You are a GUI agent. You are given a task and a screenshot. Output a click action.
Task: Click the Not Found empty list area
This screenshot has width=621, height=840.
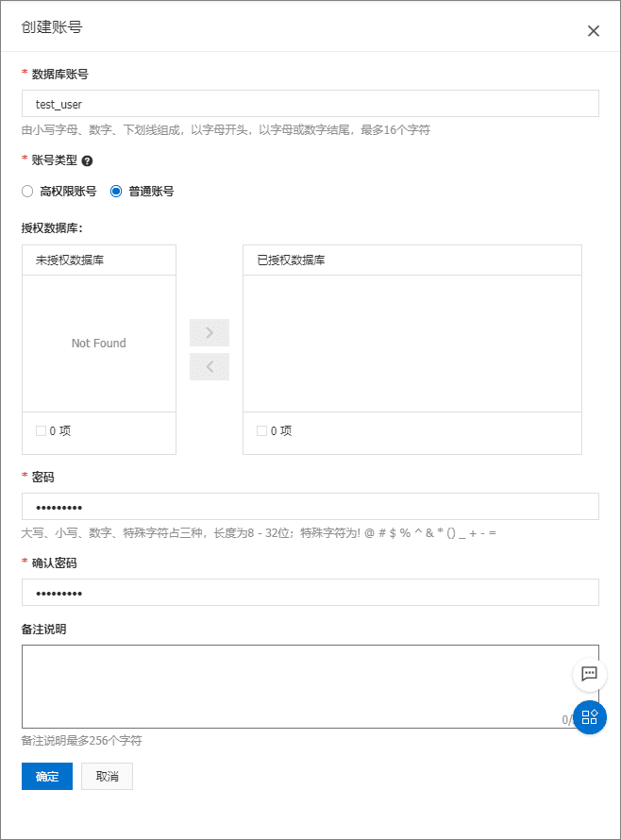98,344
